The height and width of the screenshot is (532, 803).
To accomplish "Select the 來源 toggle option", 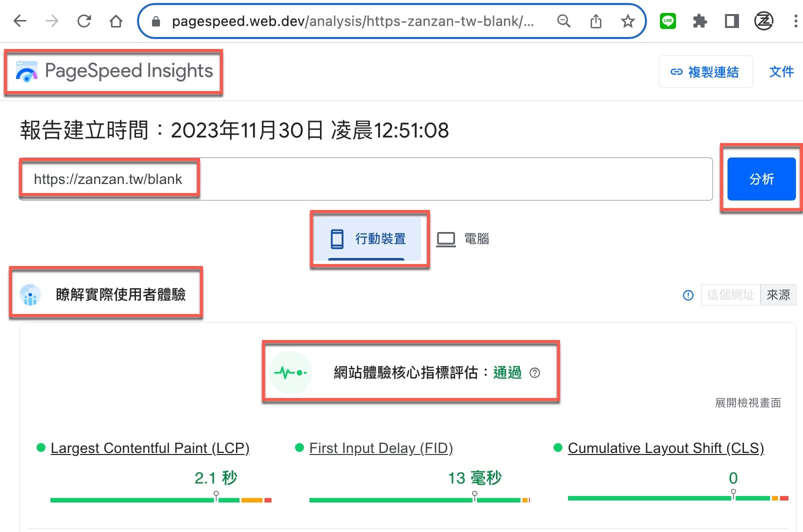I will (x=778, y=295).
